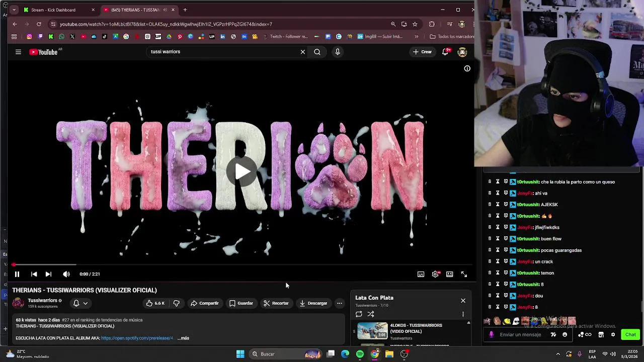Open Chrome extensions puzzle icon

click(x=432, y=24)
